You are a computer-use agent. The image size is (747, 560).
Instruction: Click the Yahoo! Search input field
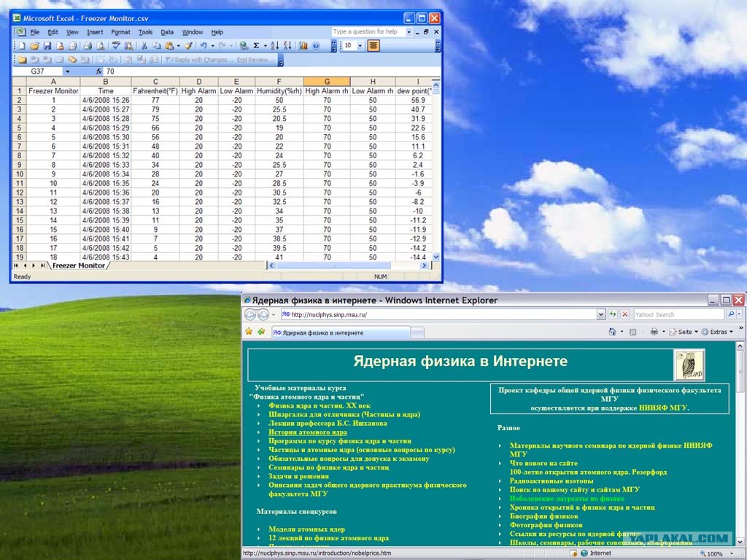coord(678,314)
